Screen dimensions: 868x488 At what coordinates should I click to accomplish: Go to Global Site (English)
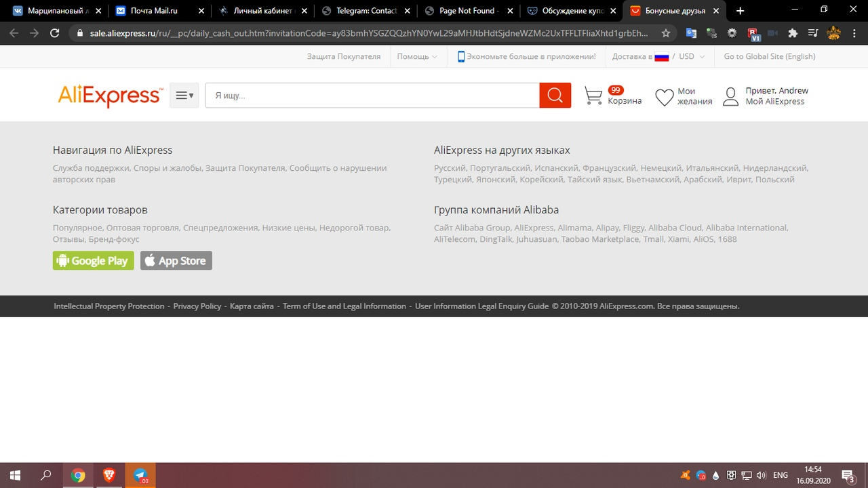(x=770, y=56)
